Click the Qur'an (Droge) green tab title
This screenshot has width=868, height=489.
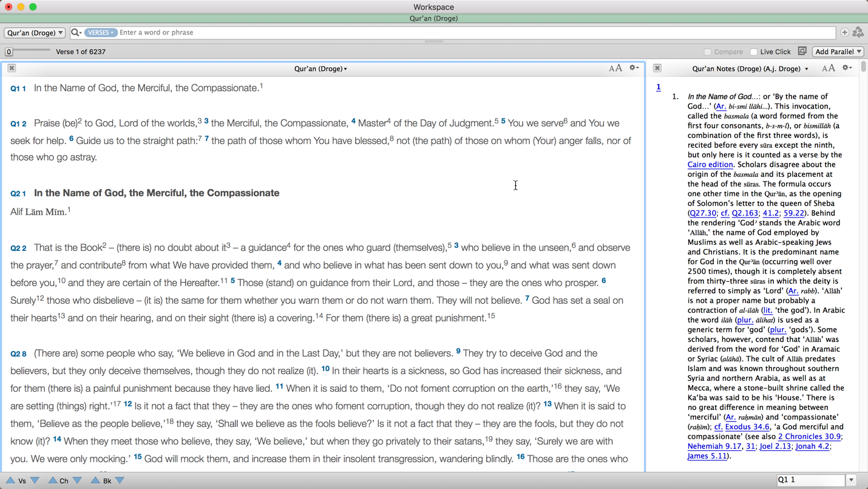tap(433, 19)
